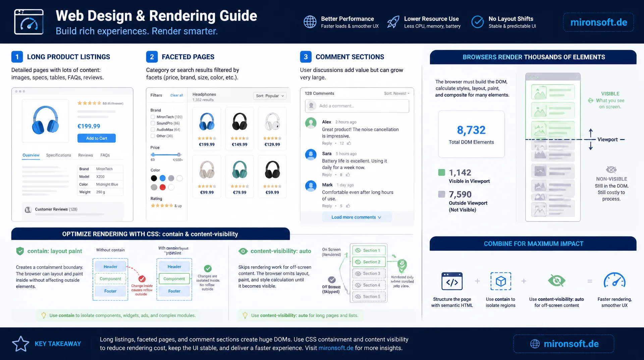Open the FAQs tab
Image resolution: width=644 pixels, height=360 pixels.
[x=105, y=155]
